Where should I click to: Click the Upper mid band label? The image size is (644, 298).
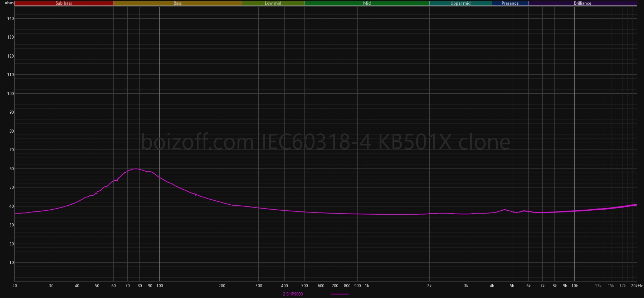pos(460,3)
